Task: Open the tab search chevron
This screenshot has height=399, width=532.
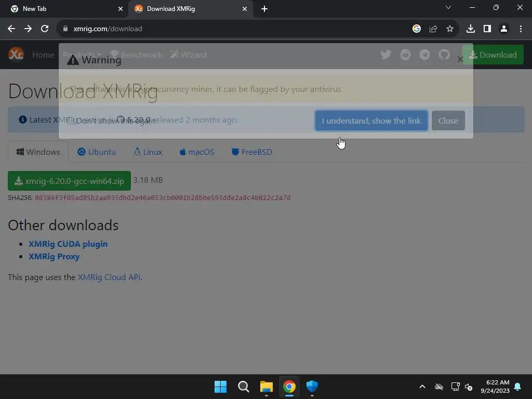Action: pos(448,7)
